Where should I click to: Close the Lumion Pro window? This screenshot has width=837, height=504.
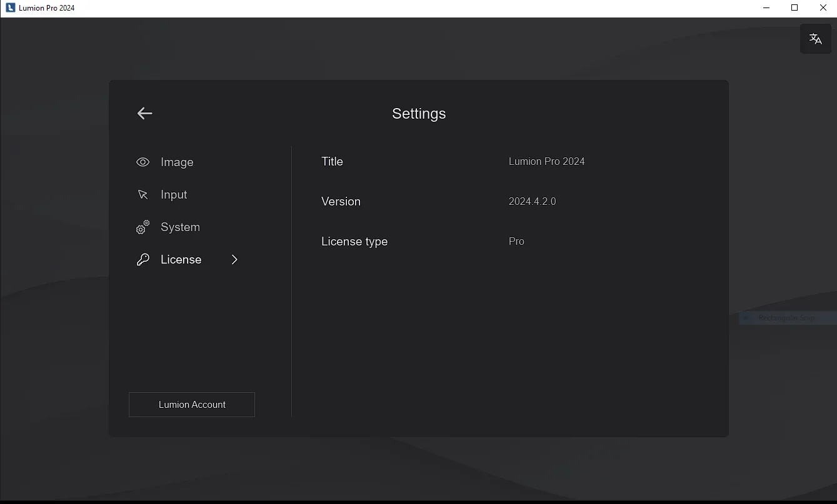click(x=823, y=8)
